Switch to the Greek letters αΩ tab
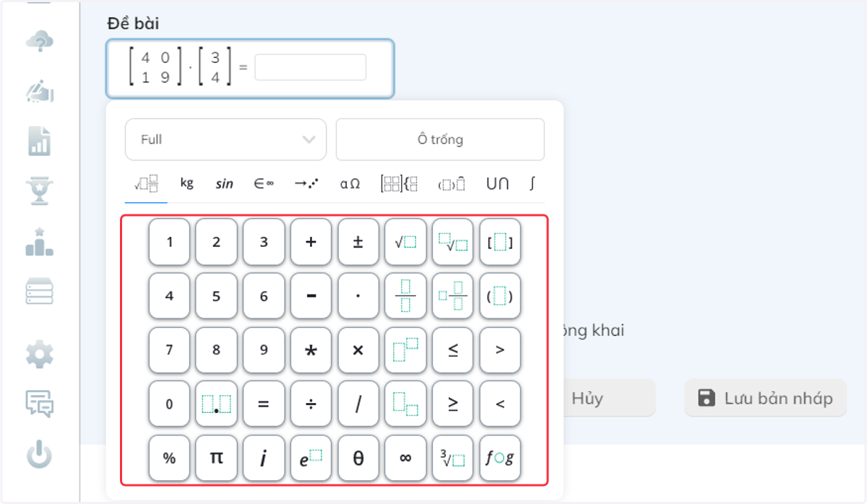This screenshot has width=867, height=504. [x=350, y=183]
